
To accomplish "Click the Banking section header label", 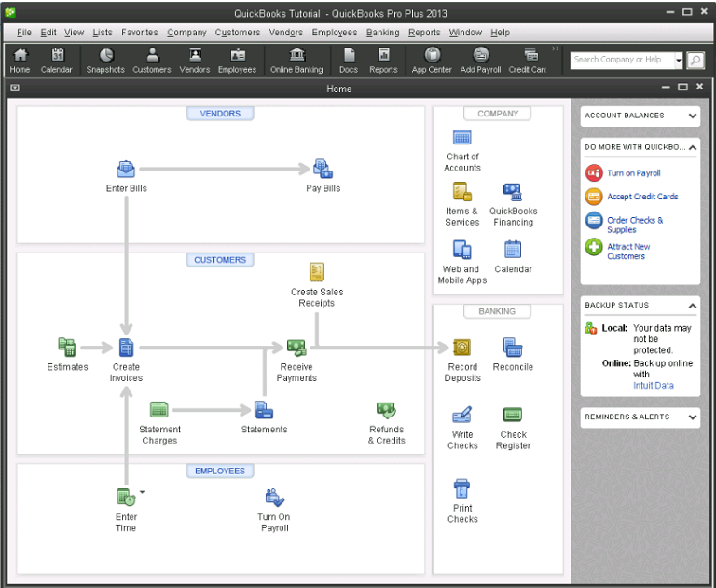I will [x=497, y=311].
